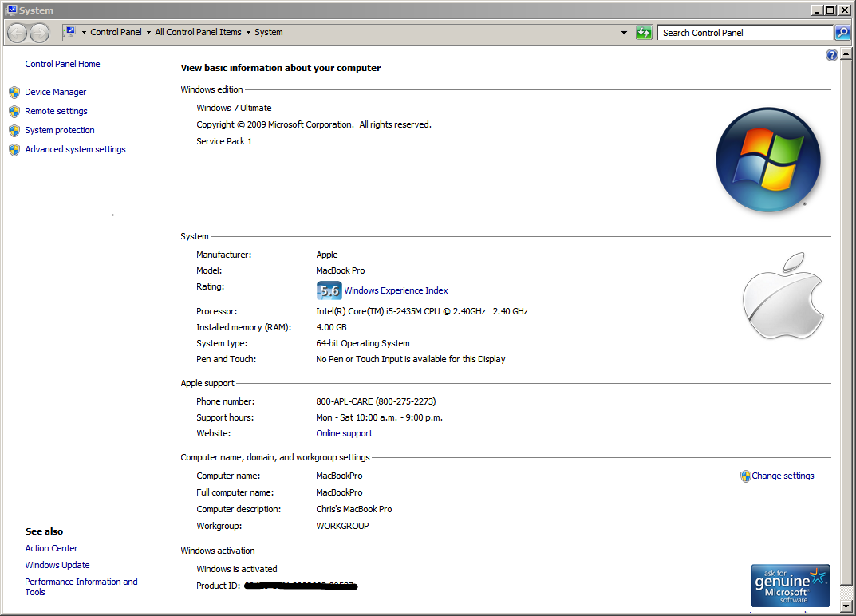Click the '4.00 GB' installed memory value

(x=331, y=327)
